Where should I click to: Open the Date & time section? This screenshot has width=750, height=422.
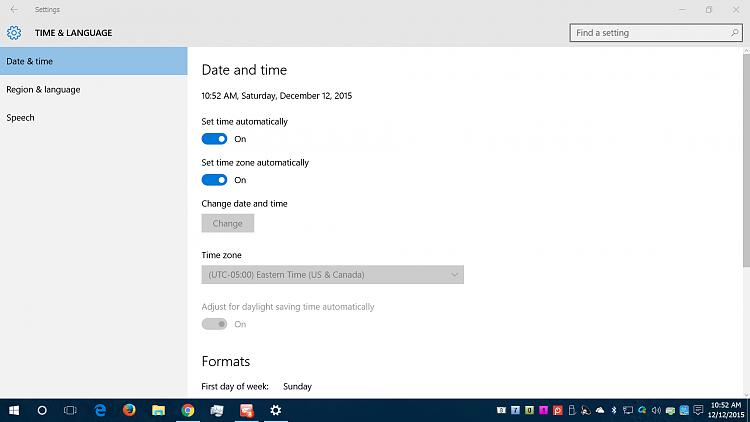pyautogui.click(x=94, y=61)
